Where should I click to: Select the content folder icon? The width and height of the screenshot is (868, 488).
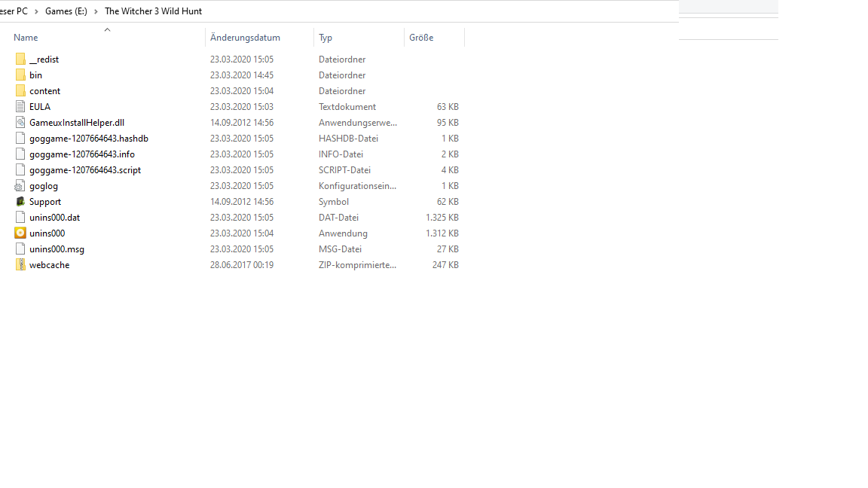20,90
